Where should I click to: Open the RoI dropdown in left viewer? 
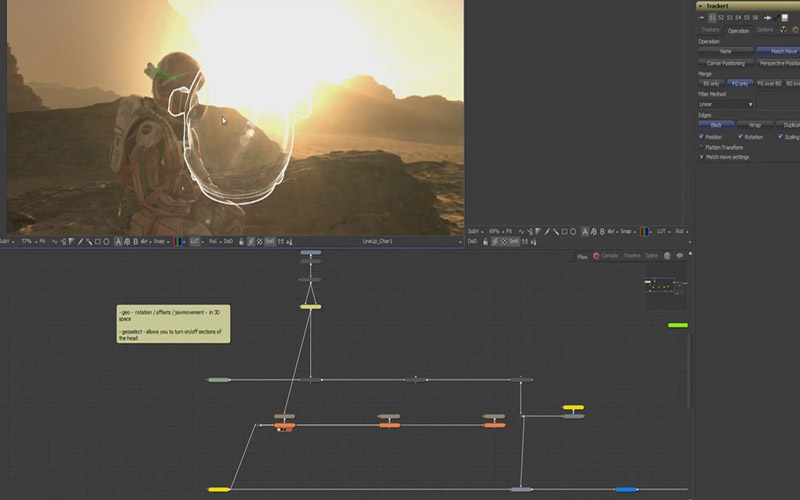pos(214,242)
